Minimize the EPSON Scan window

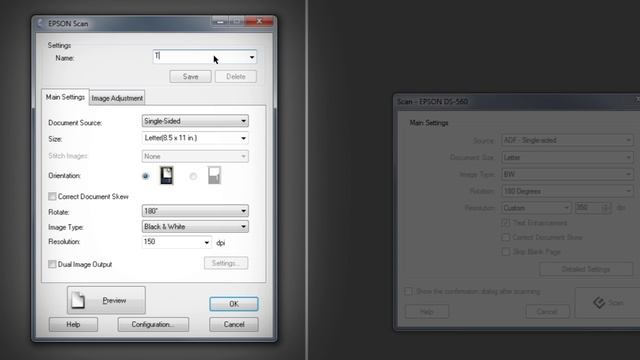pyautogui.click(x=220, y=21)
